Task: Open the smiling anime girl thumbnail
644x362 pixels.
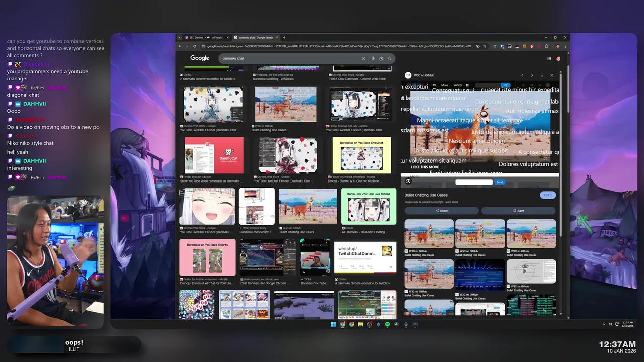Action: coord(207,206)
